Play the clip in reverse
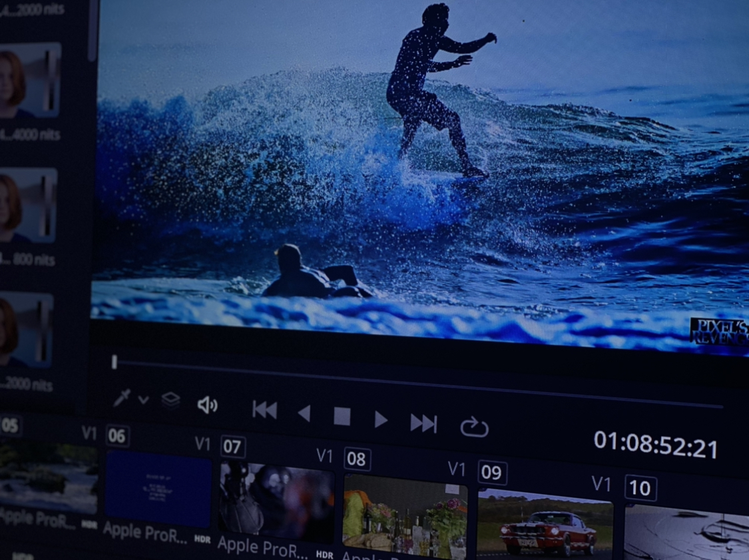This screenshot has width=749, height=560. [304, 414]
